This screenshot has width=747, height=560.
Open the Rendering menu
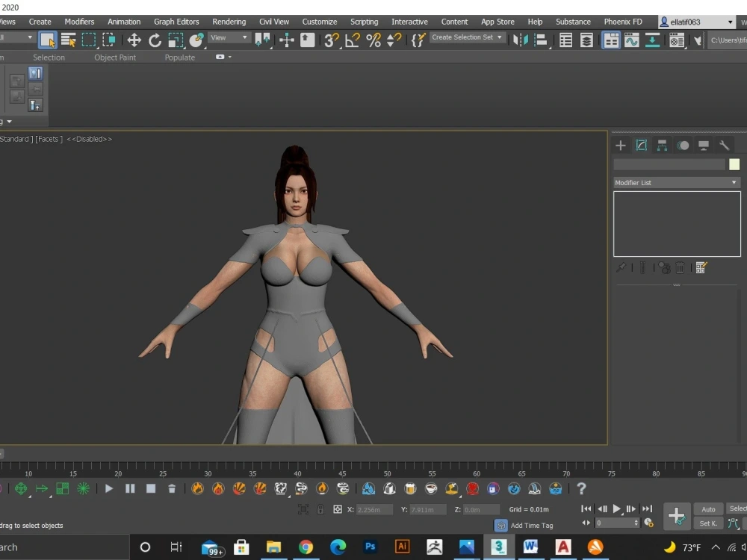(x=229, y=22)
